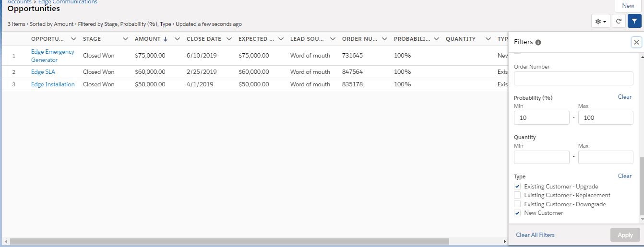Sort by the Close Date column header

click(204, 39)
